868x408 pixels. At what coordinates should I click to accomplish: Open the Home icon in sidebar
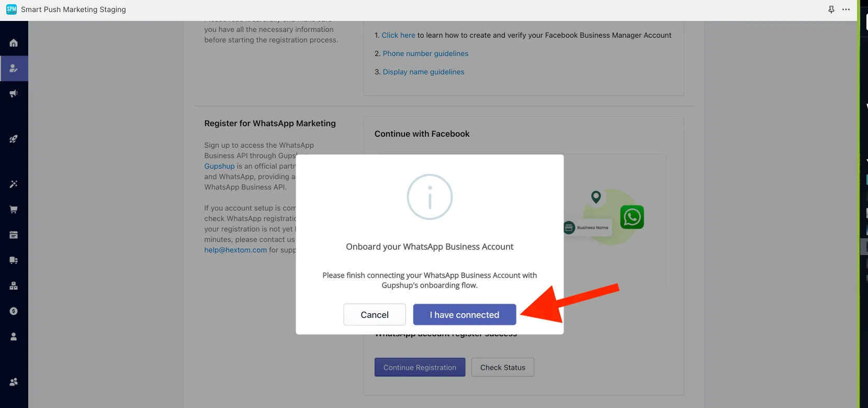click(x=14, y=43)
